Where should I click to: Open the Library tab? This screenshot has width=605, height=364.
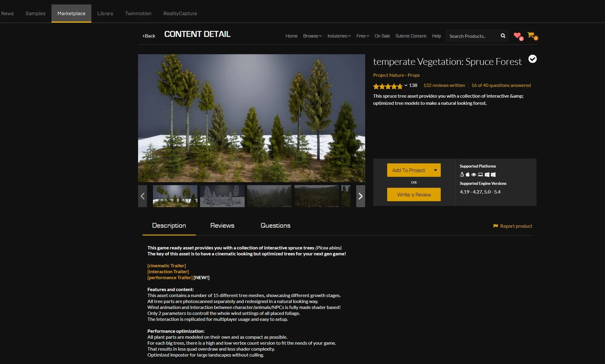pos(105,13)
